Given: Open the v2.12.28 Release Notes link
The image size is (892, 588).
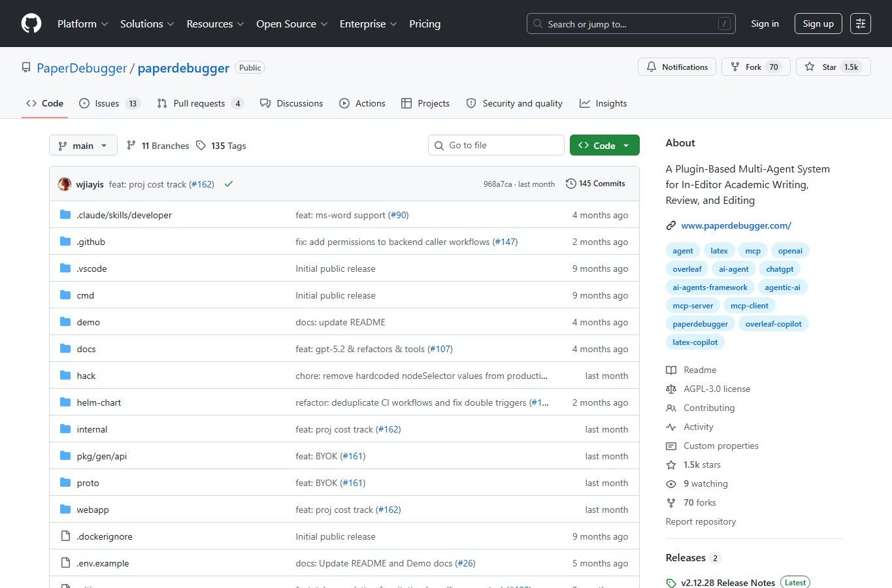Looking at the screenshot, I should (728, 583).
